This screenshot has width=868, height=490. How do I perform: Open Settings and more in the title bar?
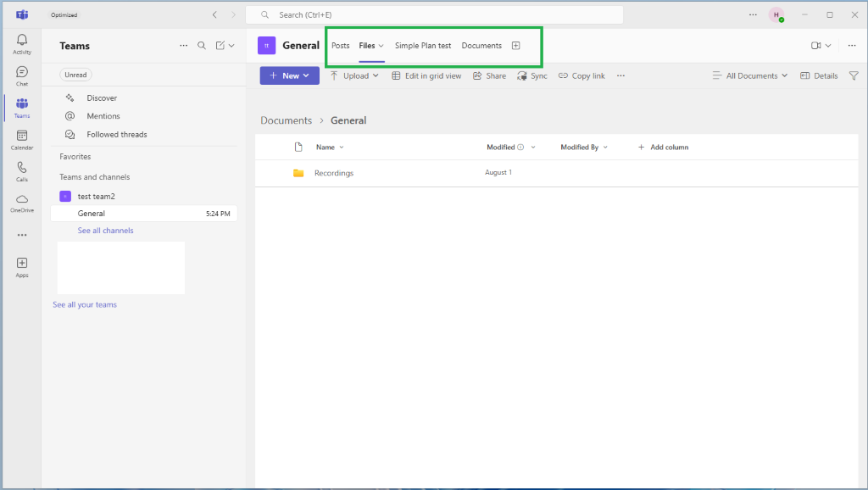click(753, 15)
